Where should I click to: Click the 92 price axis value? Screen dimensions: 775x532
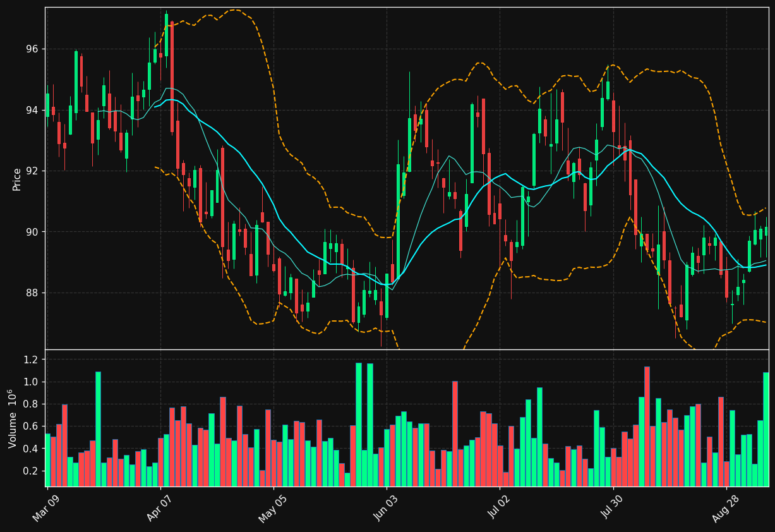pos(32,171)
